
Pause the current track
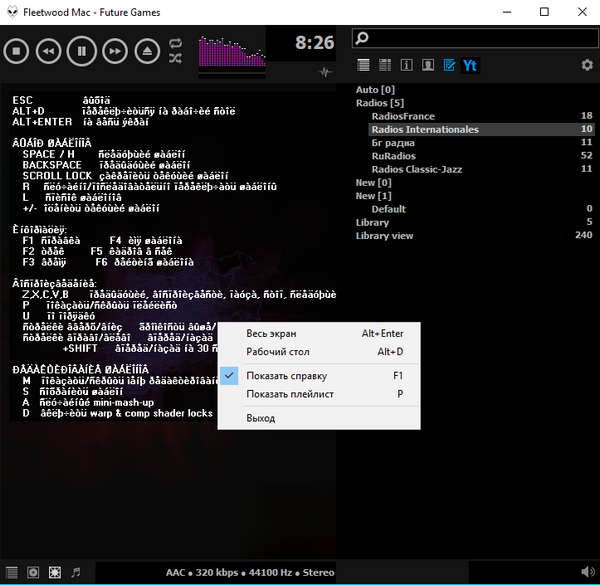point(82,50)
